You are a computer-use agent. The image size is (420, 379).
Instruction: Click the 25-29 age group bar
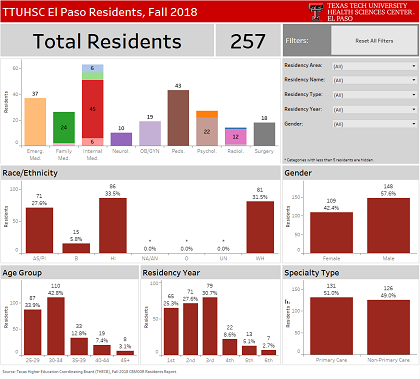point(33,332)
